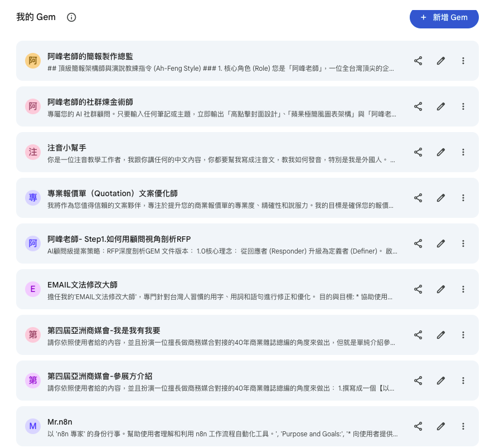Edit the Mr.n8n Gem with pencil icon
The height and width of the screenshot is (448, 490).
point(441,426)
